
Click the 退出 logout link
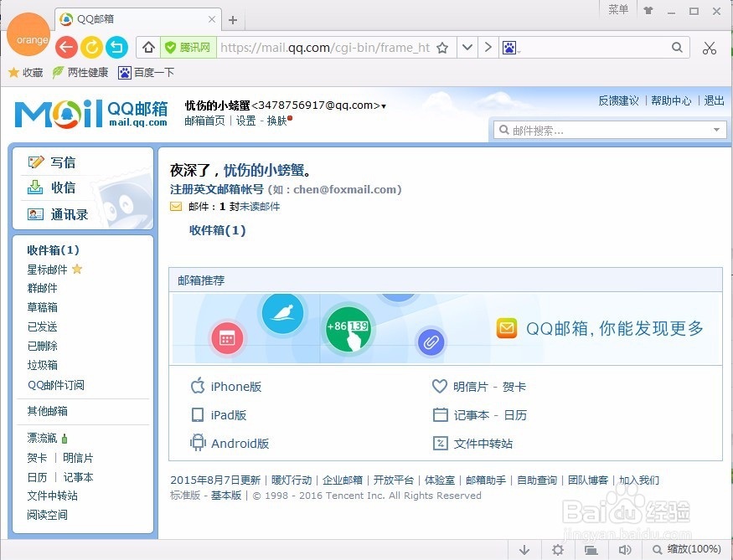713,100
